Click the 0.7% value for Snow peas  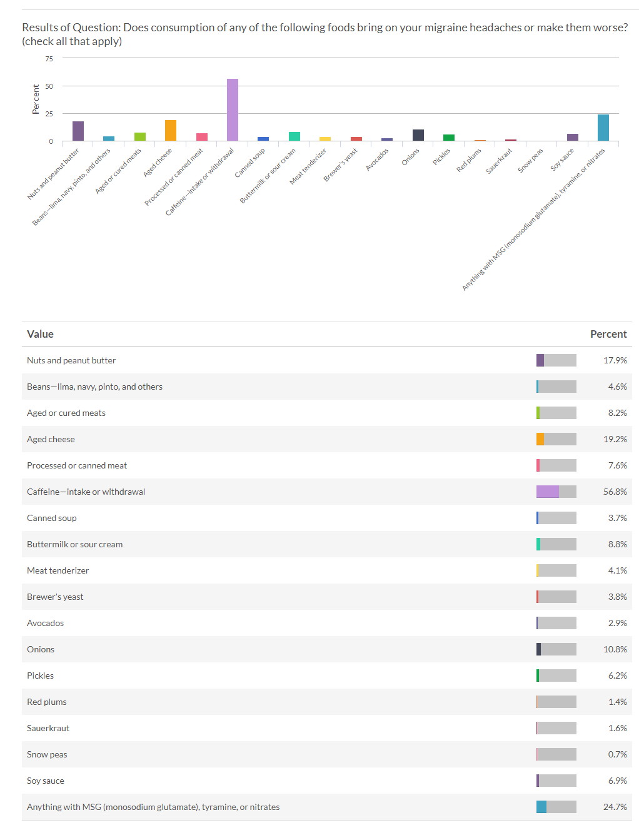coord(617,754)
